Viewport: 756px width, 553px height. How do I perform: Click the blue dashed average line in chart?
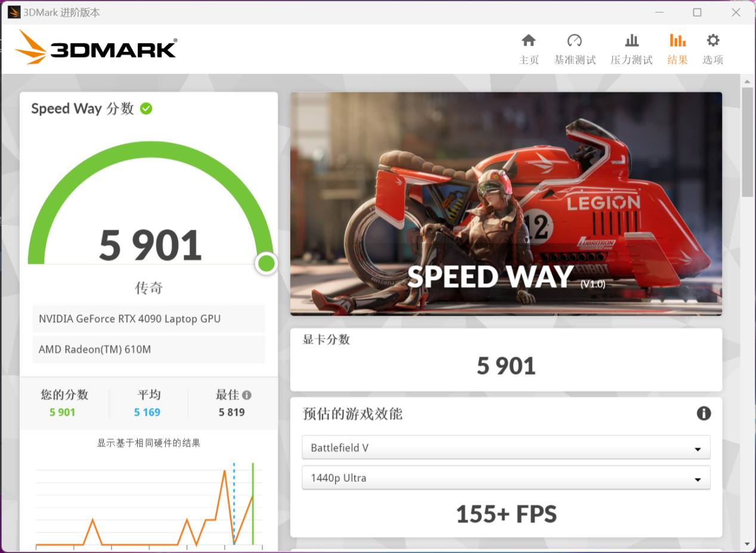coord(234,503)
